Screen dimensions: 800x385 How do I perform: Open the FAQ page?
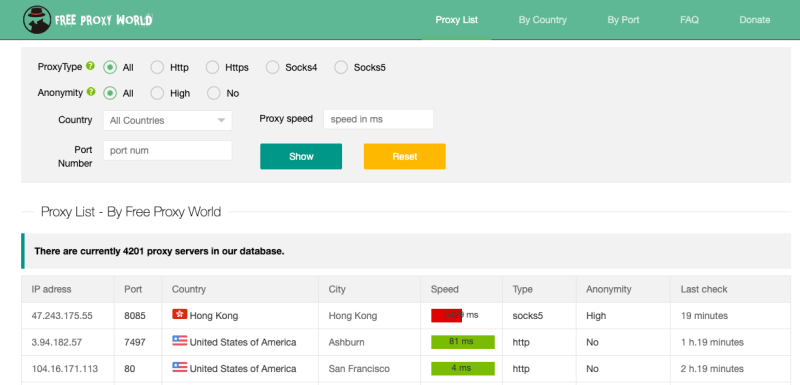(x=689, y=20)
